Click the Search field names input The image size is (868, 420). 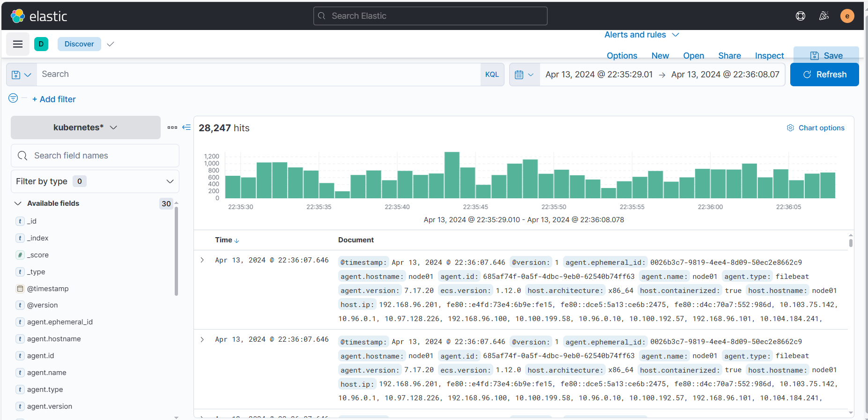tap(95, 156)
